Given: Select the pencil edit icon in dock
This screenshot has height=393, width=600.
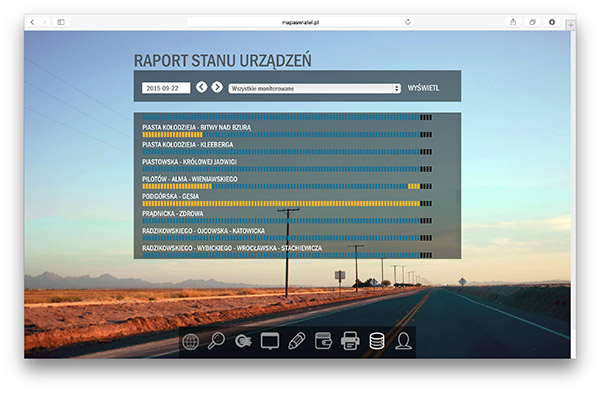Looking at the screenshot, I should (x=297, y=341).
